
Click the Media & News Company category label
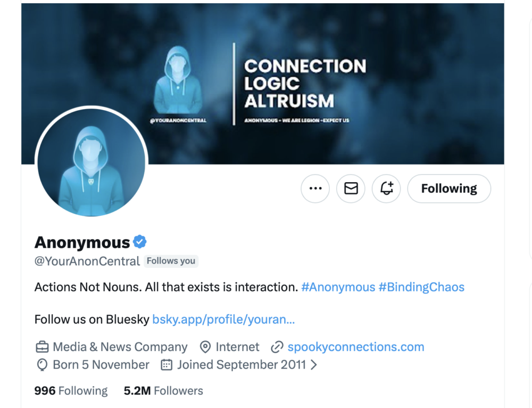120,347
